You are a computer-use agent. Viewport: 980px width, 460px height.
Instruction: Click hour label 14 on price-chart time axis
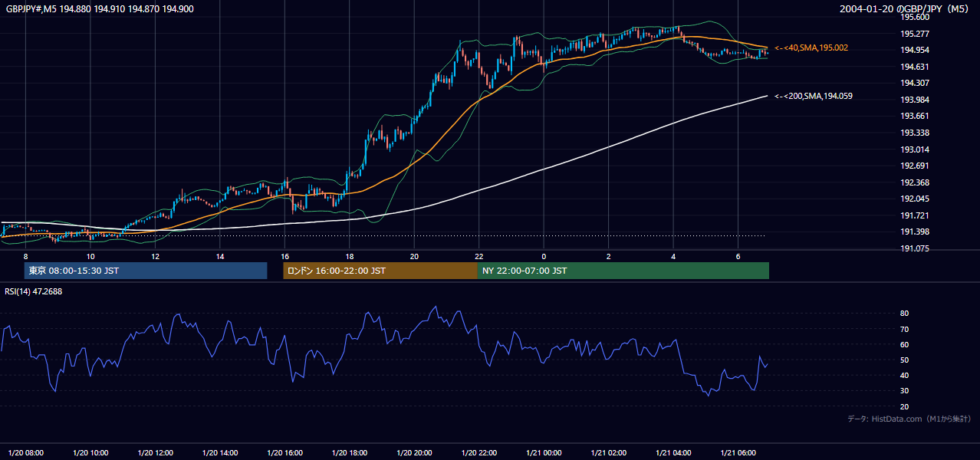point(220,256)
